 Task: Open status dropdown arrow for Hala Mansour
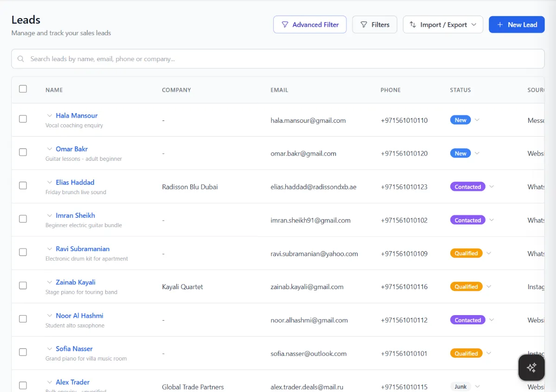(477, 120)
